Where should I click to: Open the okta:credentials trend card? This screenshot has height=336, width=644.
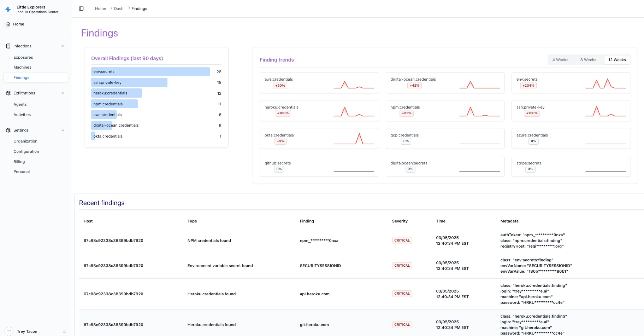pyautogui.click(x=319, y=138)
